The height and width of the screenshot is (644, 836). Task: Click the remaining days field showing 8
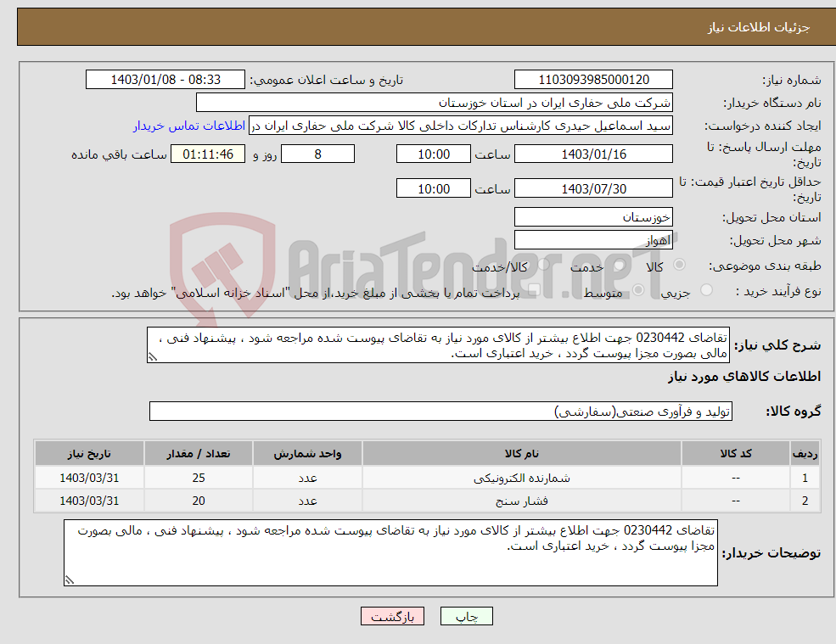(317, 154)
